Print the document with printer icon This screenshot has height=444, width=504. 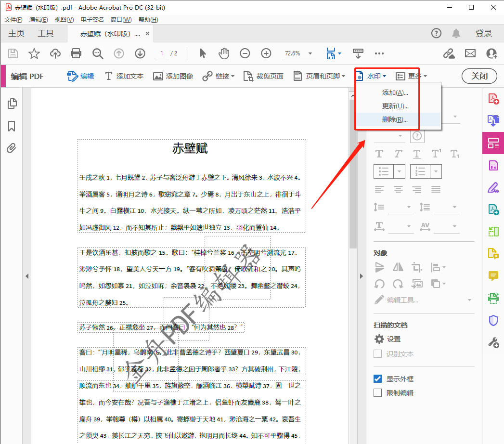pos(76,53)
